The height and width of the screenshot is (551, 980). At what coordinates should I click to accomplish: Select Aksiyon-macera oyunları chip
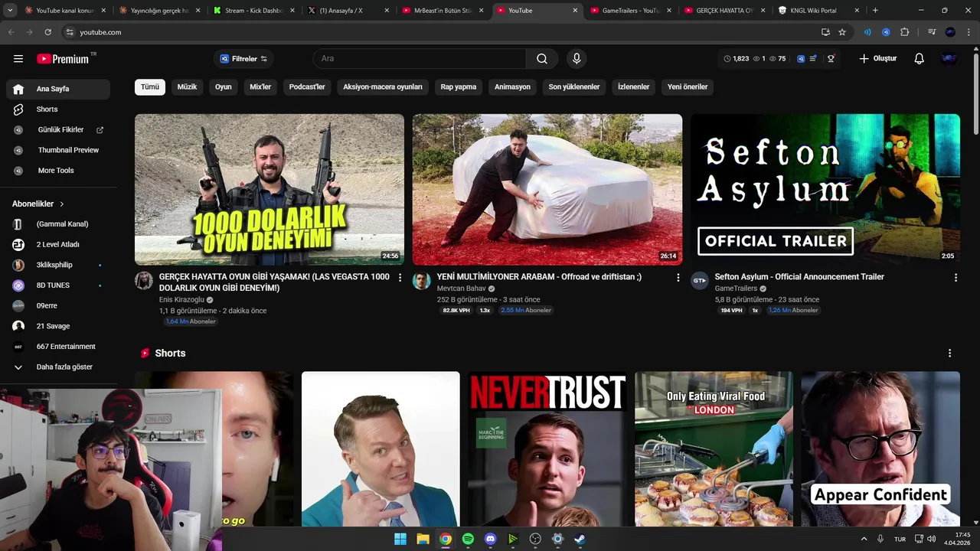point(383,87)
